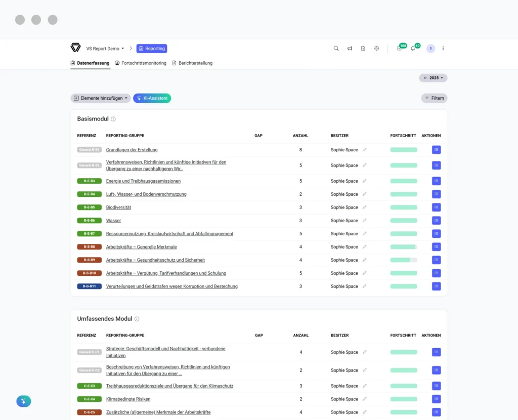
Task: Open the 2025 year dropdown
Action: (x=433, y=78)
